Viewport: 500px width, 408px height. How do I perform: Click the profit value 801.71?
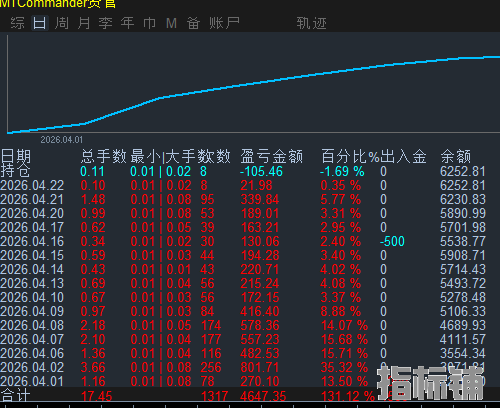[x=260, y=367]
